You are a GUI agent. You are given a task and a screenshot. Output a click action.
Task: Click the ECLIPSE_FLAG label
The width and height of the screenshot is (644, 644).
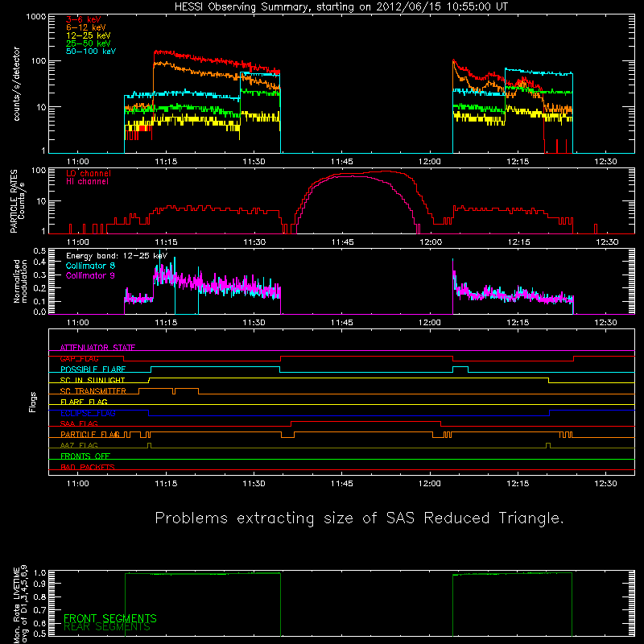pos(88,413)
